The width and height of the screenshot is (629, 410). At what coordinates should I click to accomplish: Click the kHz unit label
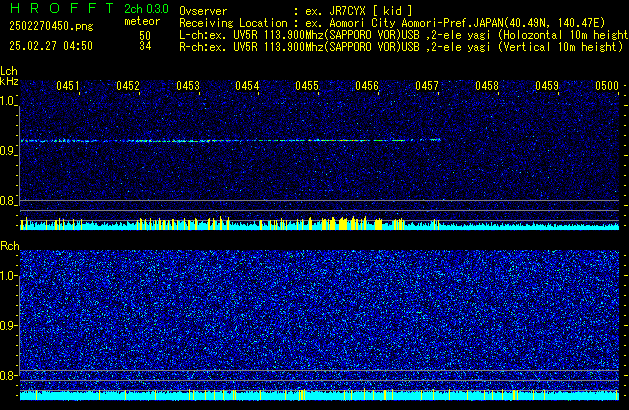9,81
